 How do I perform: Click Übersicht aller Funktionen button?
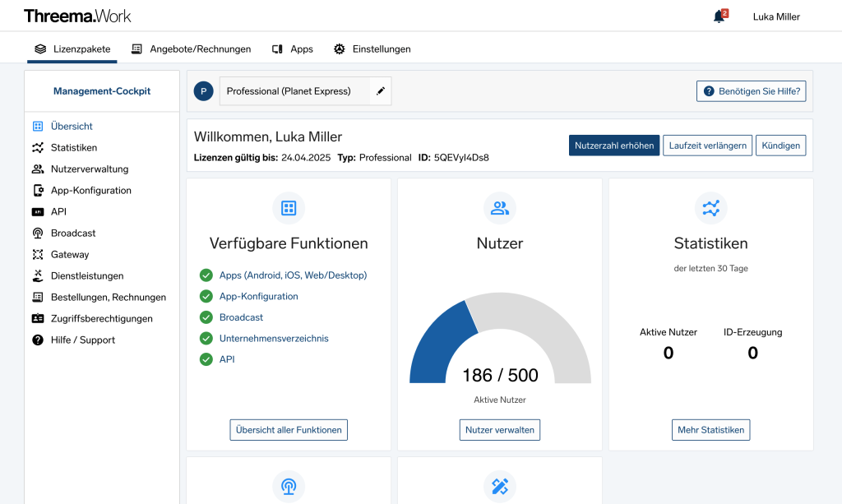289,430
